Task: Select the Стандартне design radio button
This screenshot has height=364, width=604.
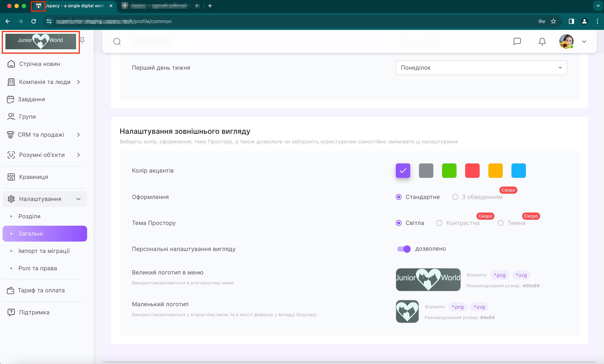Action: coord(399,197)
